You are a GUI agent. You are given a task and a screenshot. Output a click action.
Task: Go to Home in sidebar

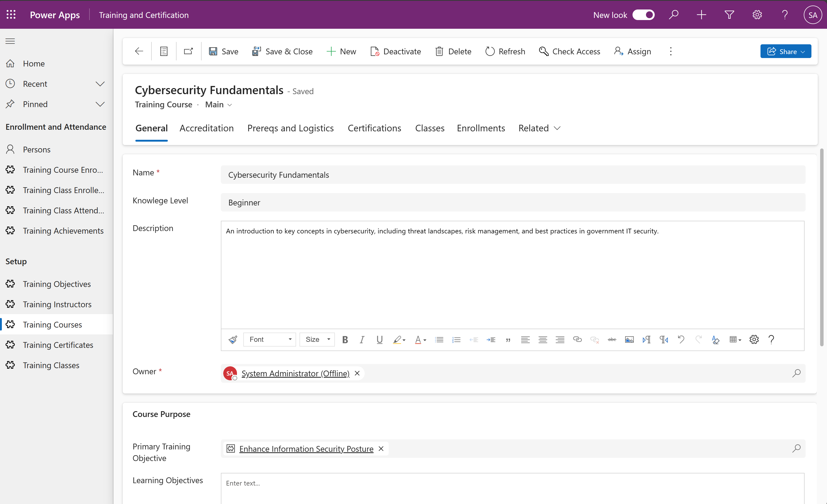[x=56, y=63]
